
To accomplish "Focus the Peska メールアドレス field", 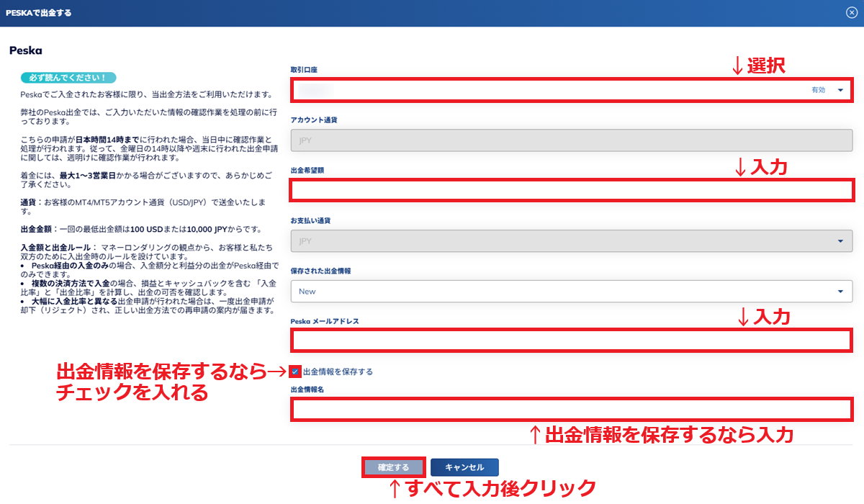I will click(x=572, y=340).
